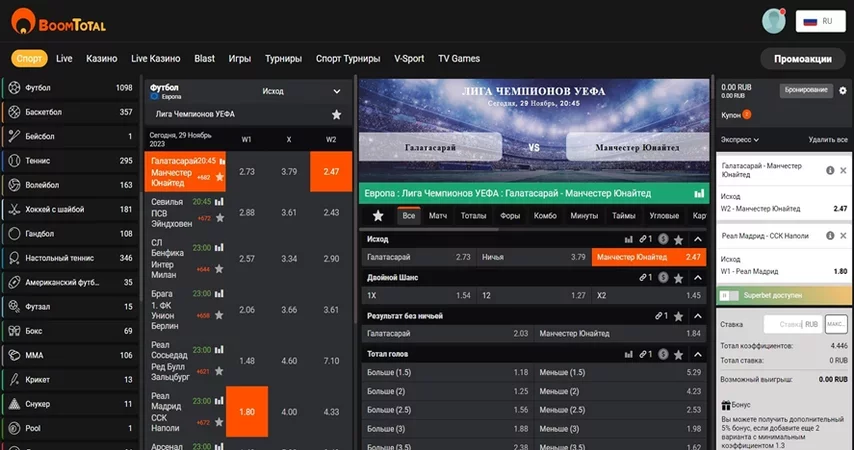Click the МАКС stake button

point(836,324)
